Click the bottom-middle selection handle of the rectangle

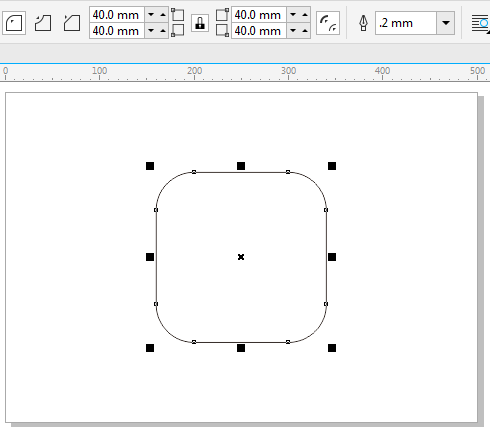pos(241,348)
